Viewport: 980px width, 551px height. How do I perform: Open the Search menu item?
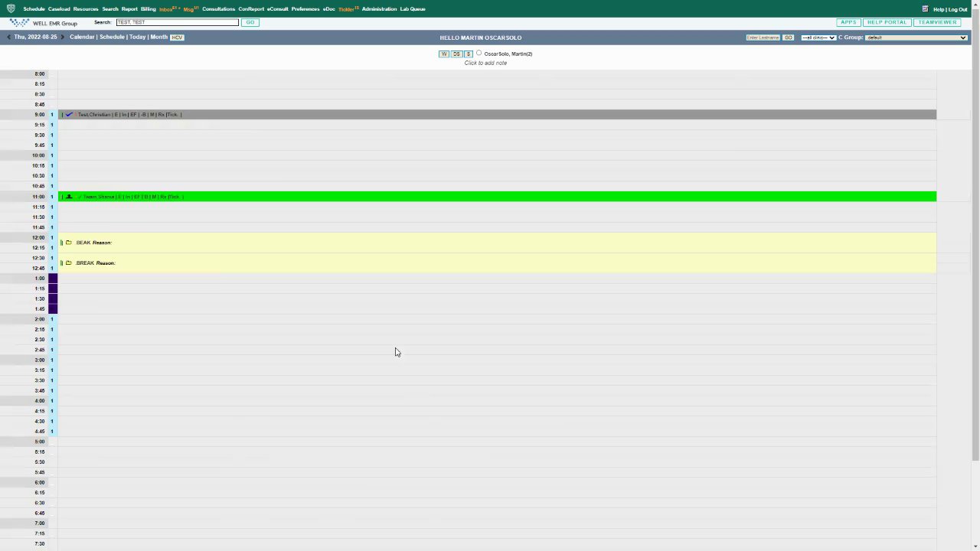[110, 9]
